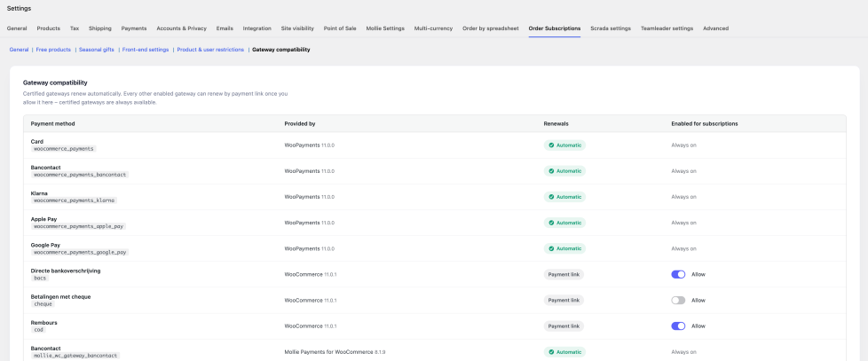Screen dimensions: 868x361
Task: Open the Payments settings tab
Action: [134, 28]
